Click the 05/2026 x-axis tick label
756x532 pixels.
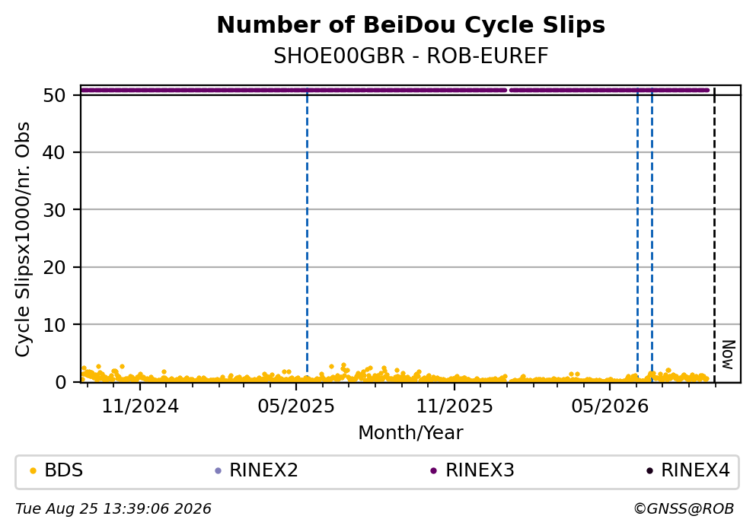[610, 406]
